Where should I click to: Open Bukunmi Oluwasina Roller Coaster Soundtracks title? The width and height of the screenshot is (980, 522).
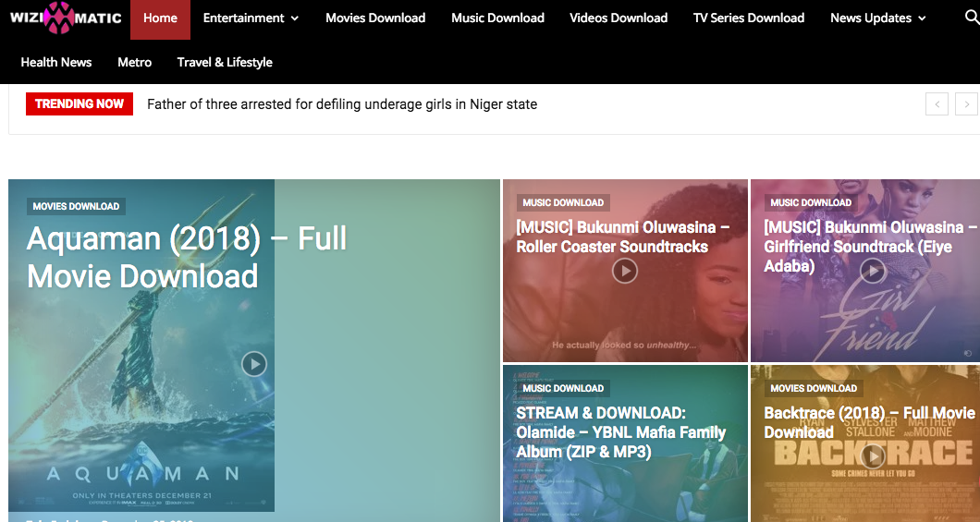[622, 237]
